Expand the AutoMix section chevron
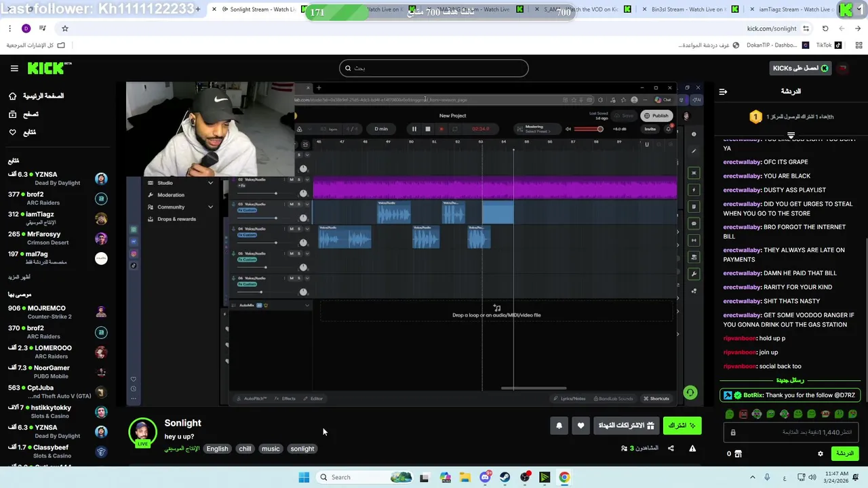 tap(307, 305)
